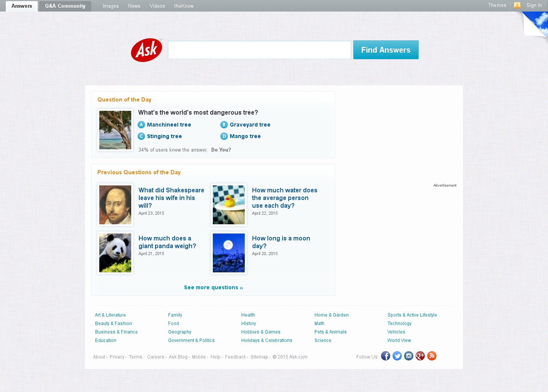Browse the Holidays & Celebrations category

[267, 340]
